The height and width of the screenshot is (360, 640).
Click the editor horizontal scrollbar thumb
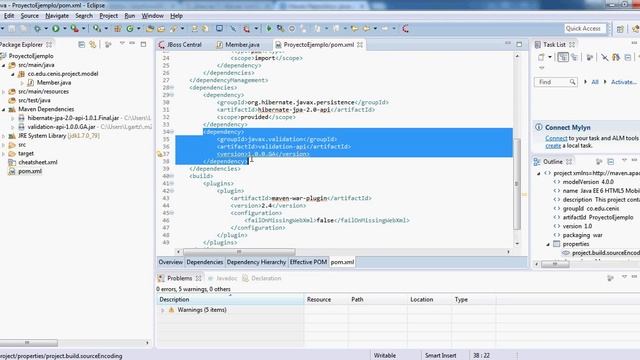coord(239,252)
